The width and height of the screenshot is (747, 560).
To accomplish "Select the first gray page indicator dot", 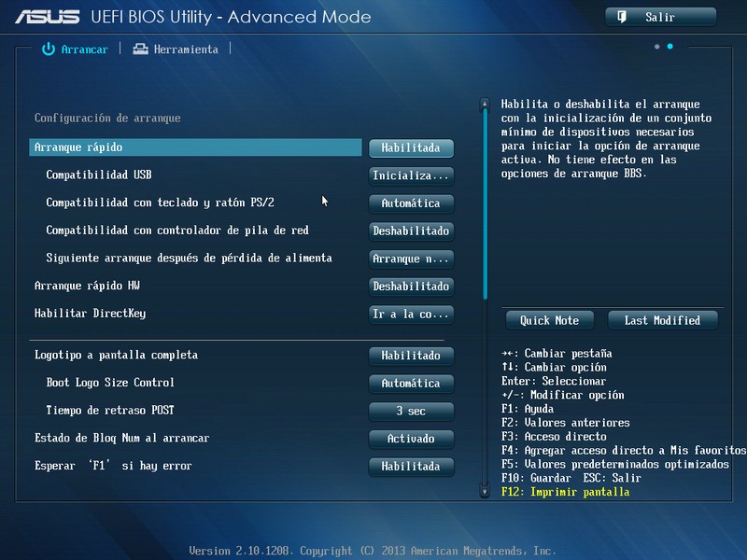I will coord(657,47).
